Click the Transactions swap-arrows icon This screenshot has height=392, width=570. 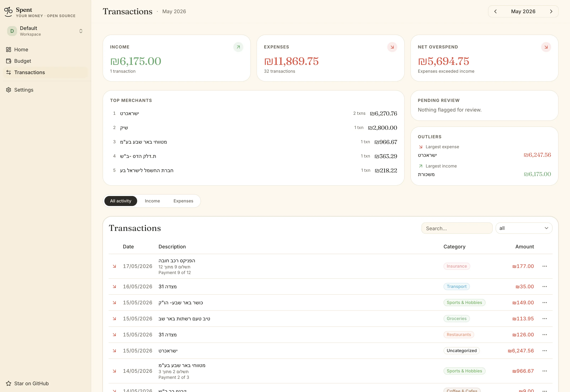pos(9,73)
